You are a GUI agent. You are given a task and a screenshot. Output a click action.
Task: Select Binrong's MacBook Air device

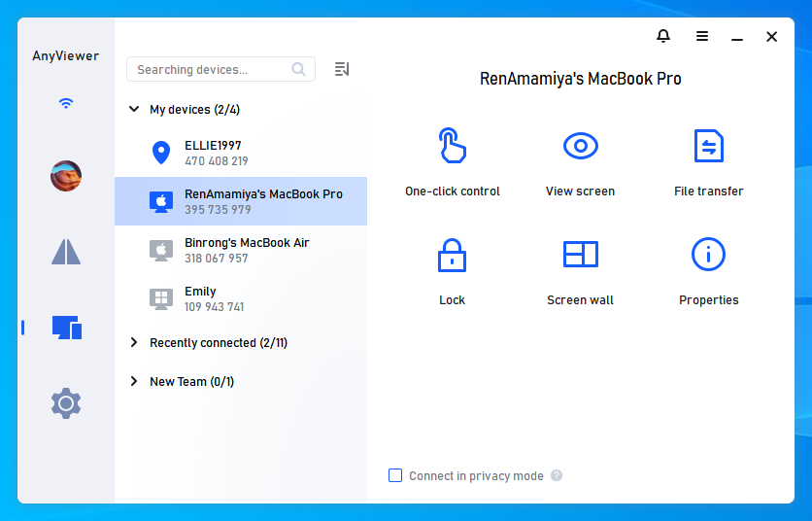tap(241, 250)
